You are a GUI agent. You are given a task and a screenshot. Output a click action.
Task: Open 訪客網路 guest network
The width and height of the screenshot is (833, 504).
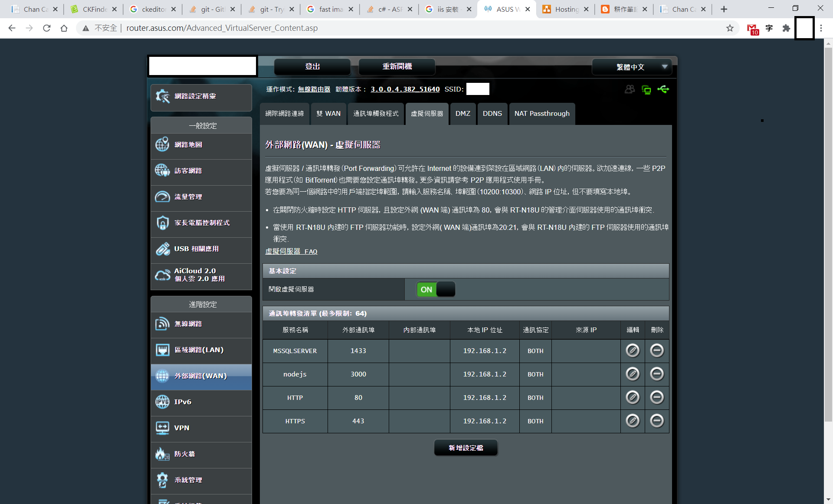click(201, 171)
